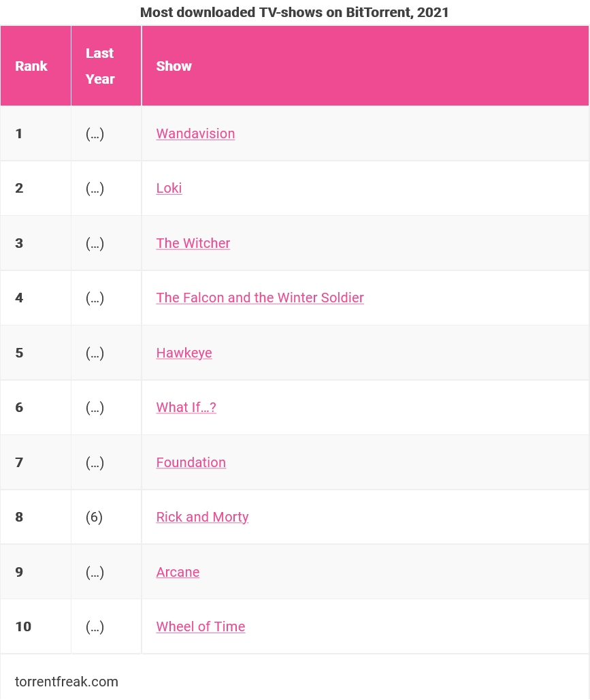Click last year's rank (6) for Rick and Morty
This screenshot has width=590, height=700.
(x=95, y=517)
